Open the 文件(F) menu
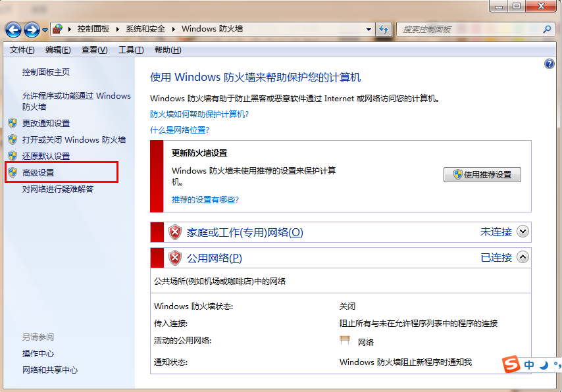This screenshot has width=562, height=392. coord(22,50)
